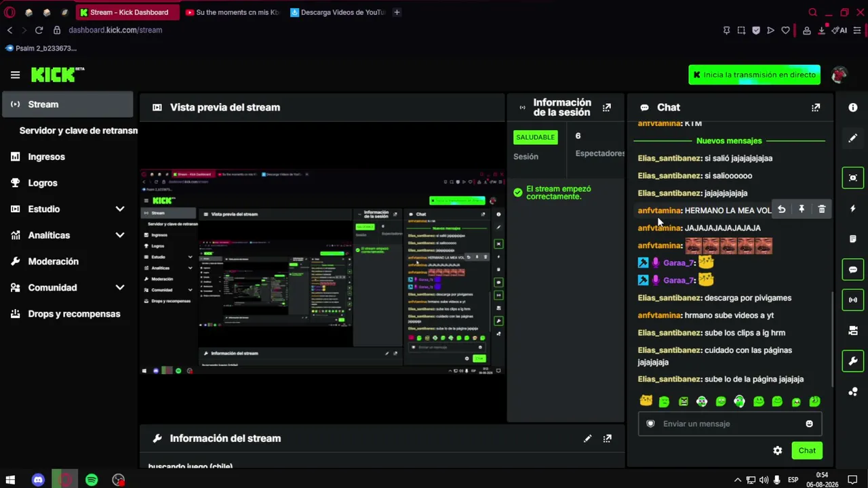Open the Windows Start menu
This screenshot has height=488, width=868.
click(x=11, y=480)
